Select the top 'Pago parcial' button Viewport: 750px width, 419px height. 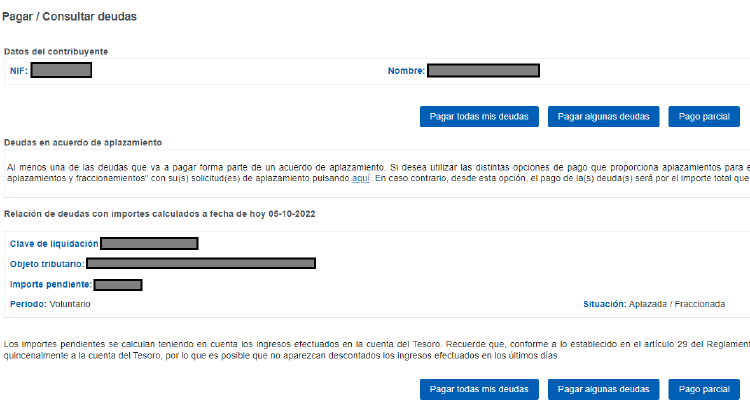pyautogui.click(x=703, y=117)
